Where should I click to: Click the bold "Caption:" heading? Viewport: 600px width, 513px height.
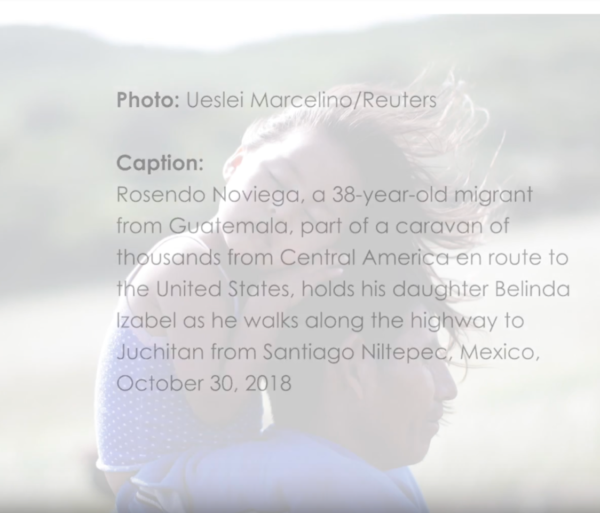click(x=160, y=163)
